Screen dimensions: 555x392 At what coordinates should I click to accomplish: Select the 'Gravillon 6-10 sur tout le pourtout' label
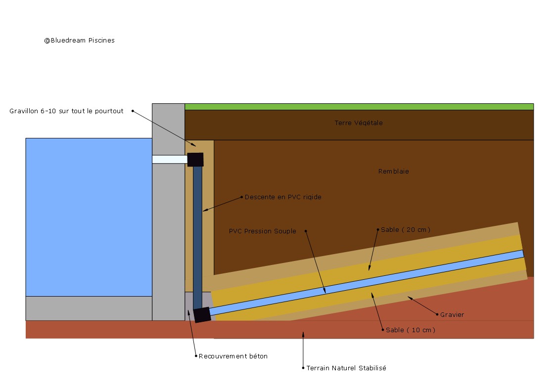click(x=67, y=111)
